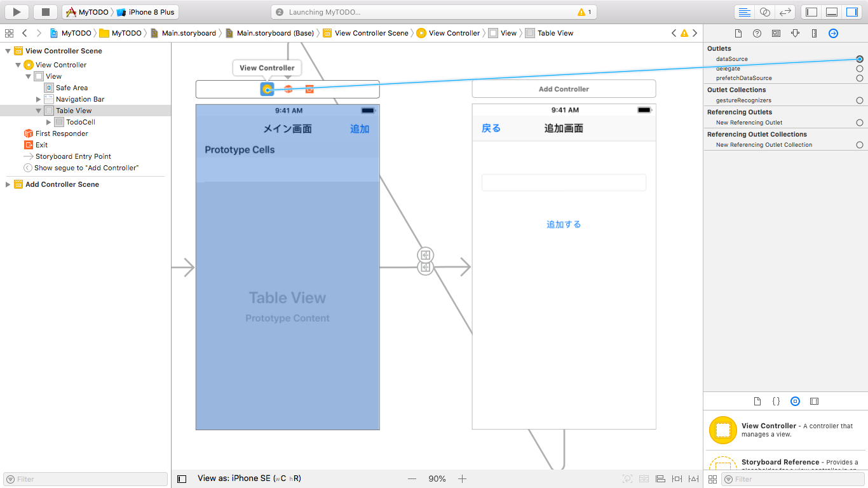Open the Attributes inspector
This screenshot has height=488, width=868.
pos(795,33)
